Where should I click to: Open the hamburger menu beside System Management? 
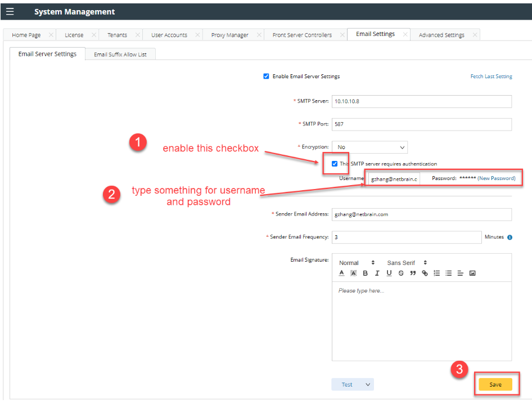[x=10, y=11]
